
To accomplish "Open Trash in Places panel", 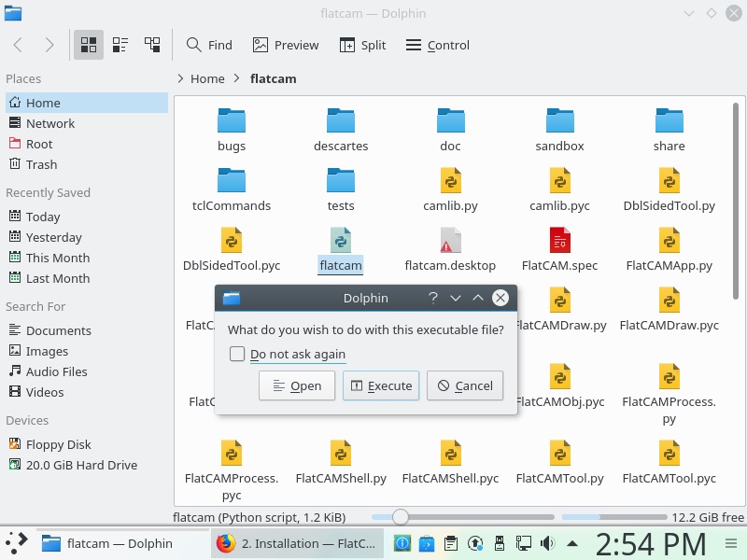I will 87,164.
